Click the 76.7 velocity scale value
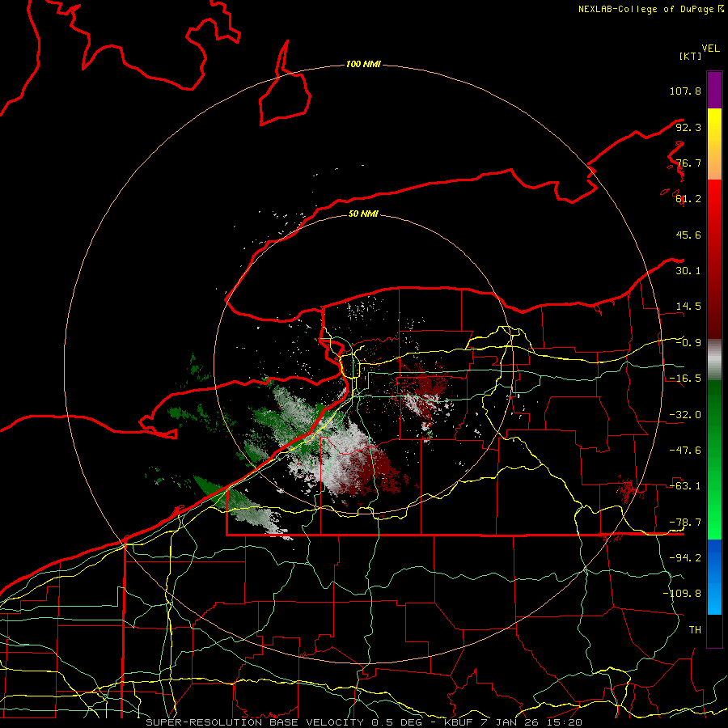Image resolution: width=728 pixels, height=728 pixels. pos(688,163)
